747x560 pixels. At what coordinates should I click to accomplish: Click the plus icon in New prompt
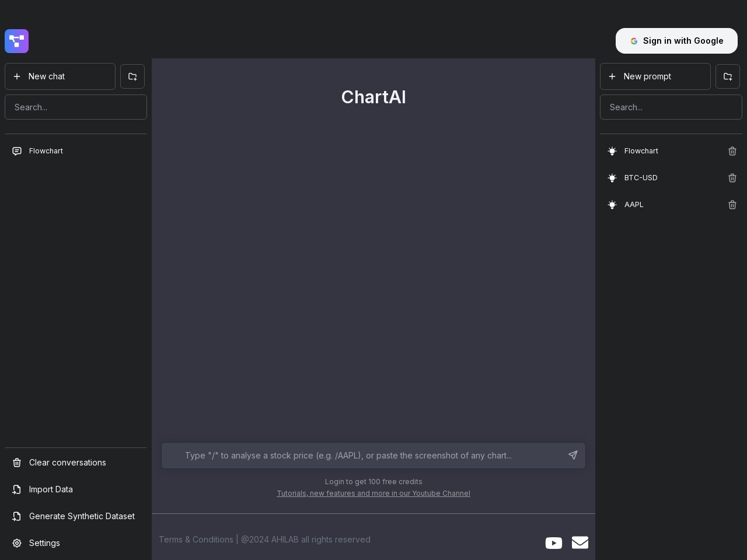coord(612,76)
